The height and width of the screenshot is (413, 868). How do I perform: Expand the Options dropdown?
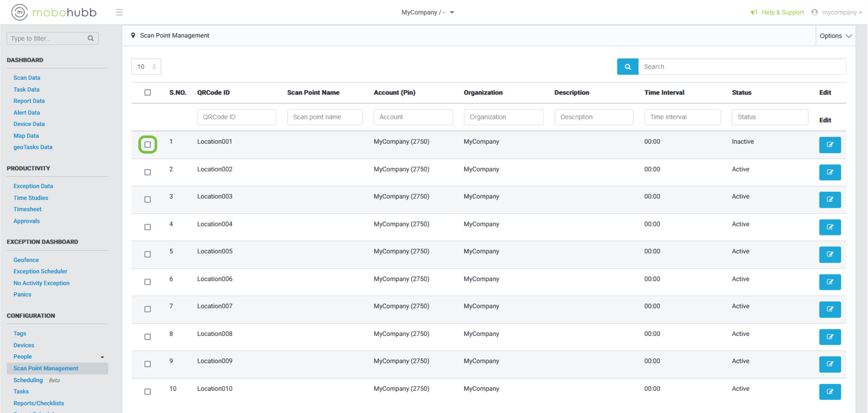click(835, 36)
